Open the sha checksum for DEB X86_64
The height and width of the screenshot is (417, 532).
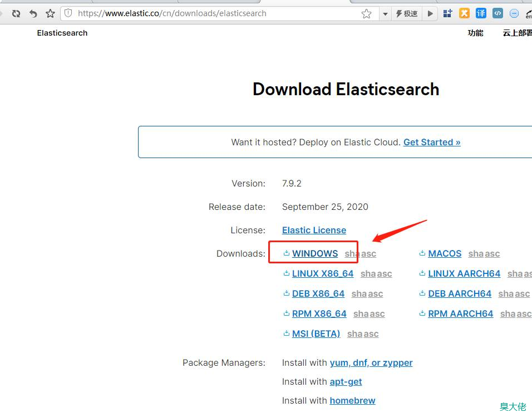(359, 294)
